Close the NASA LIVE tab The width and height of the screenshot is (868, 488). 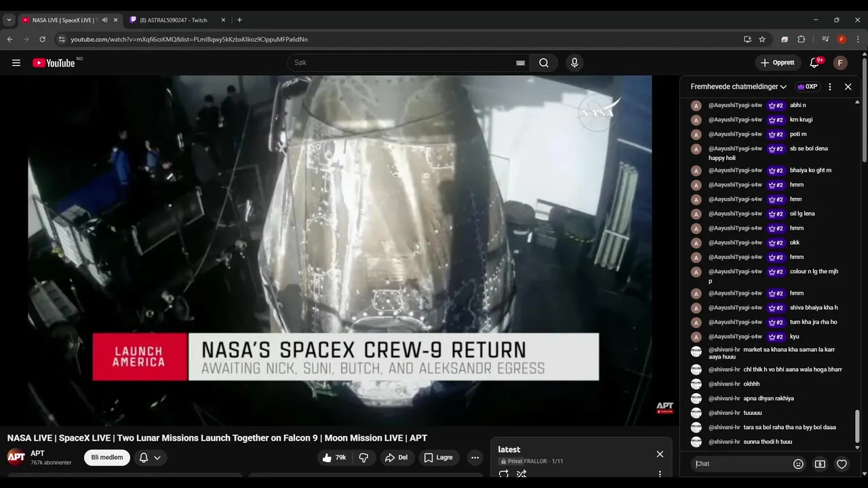115,20
